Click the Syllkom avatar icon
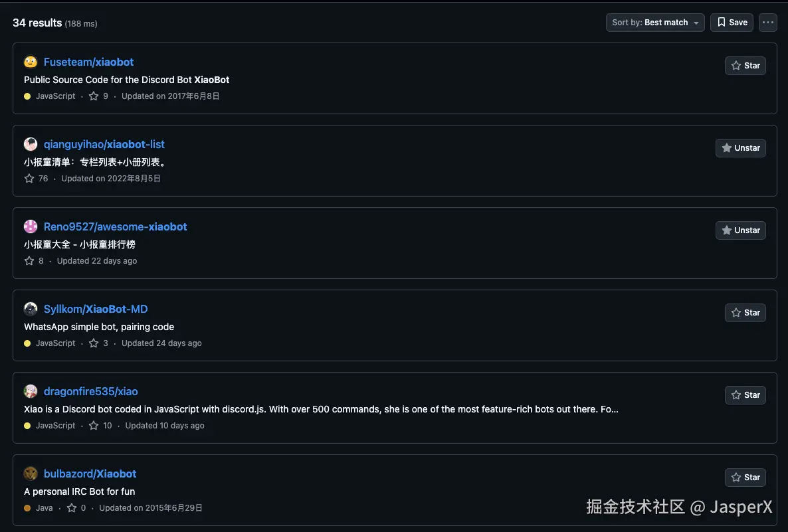Screen dimensions: 788x532 click(31, 308)
